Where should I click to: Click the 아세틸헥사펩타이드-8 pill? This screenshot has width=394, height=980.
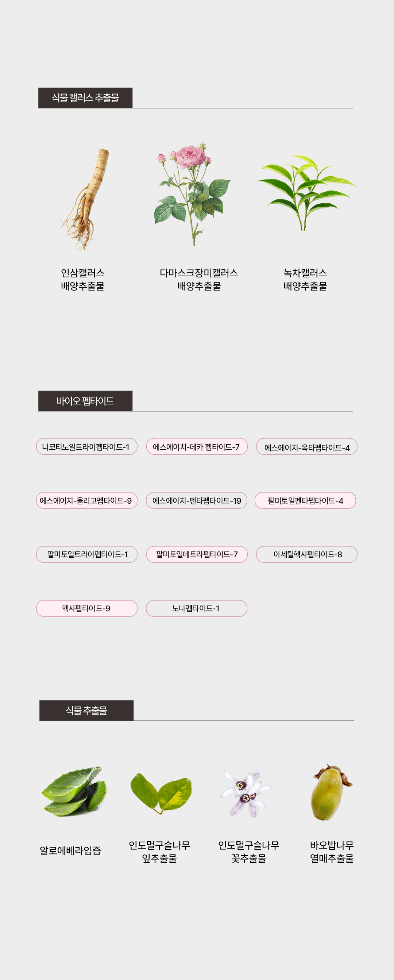click(306, 555)
